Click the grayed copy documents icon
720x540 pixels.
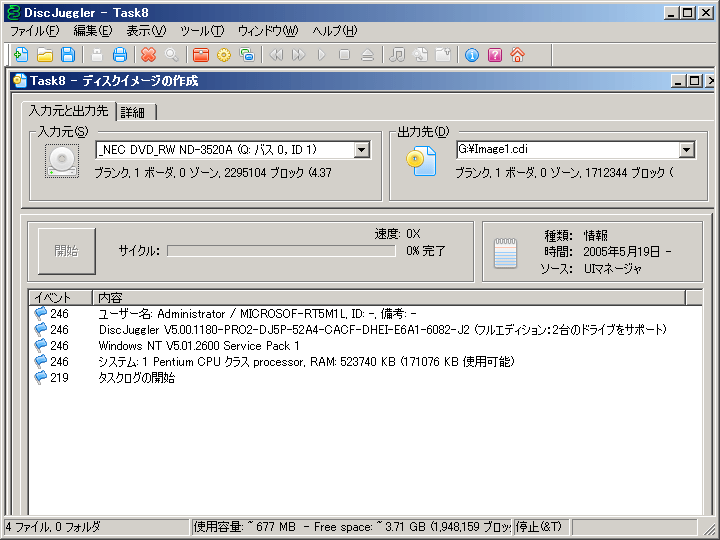420,55
